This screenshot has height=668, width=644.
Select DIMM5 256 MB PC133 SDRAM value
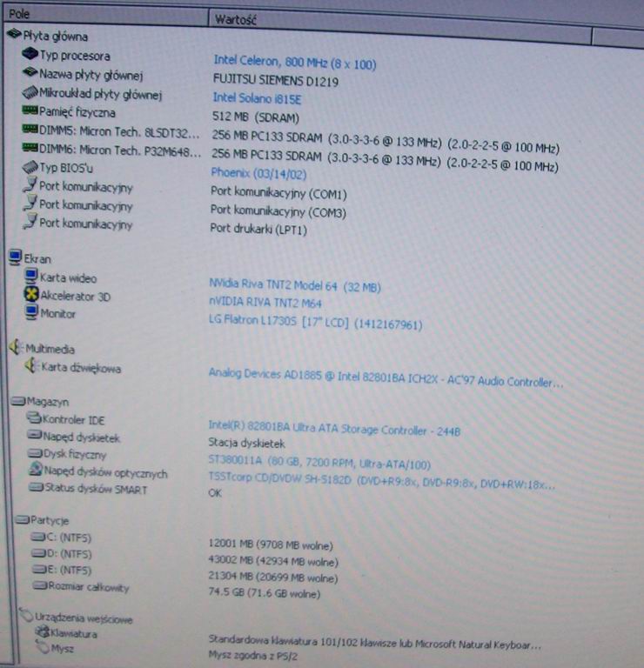click(386, 142)
